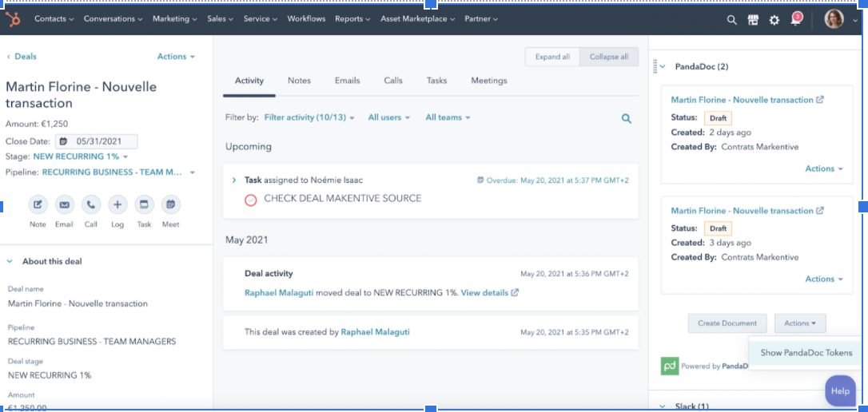Open the Sales menu

click(x=221, y=19)
